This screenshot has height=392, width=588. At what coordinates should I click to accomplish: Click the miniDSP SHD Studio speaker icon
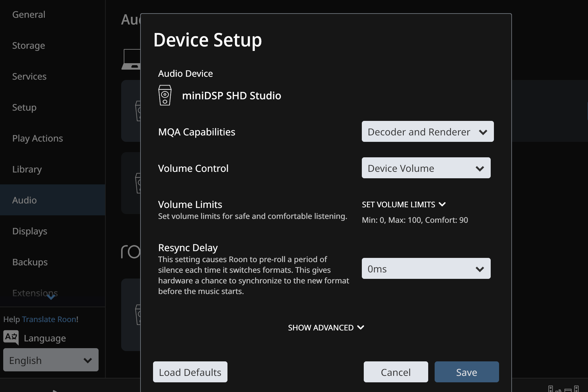[x=165, y=95]
